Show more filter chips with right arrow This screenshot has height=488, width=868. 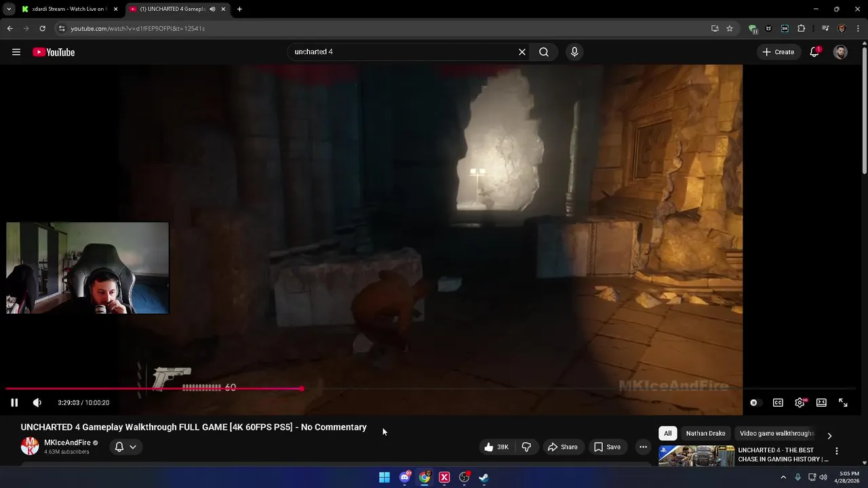click(x=829, y=436)
